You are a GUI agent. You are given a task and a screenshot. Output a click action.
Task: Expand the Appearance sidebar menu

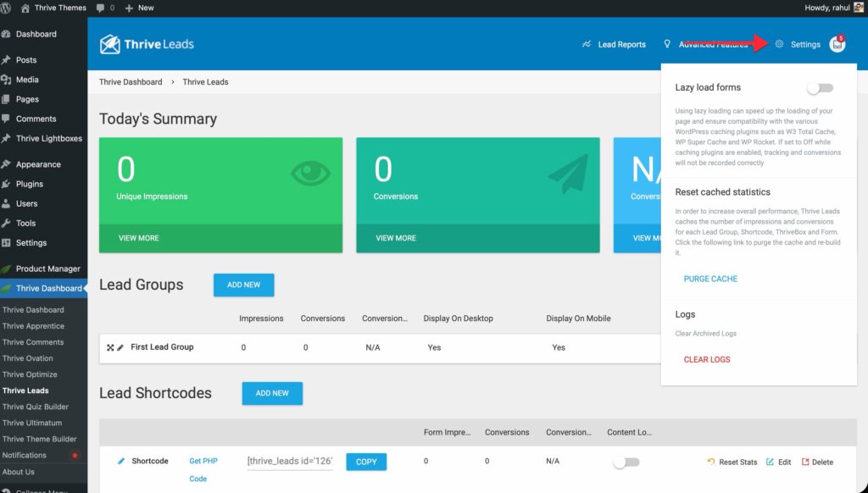[38, 164]
